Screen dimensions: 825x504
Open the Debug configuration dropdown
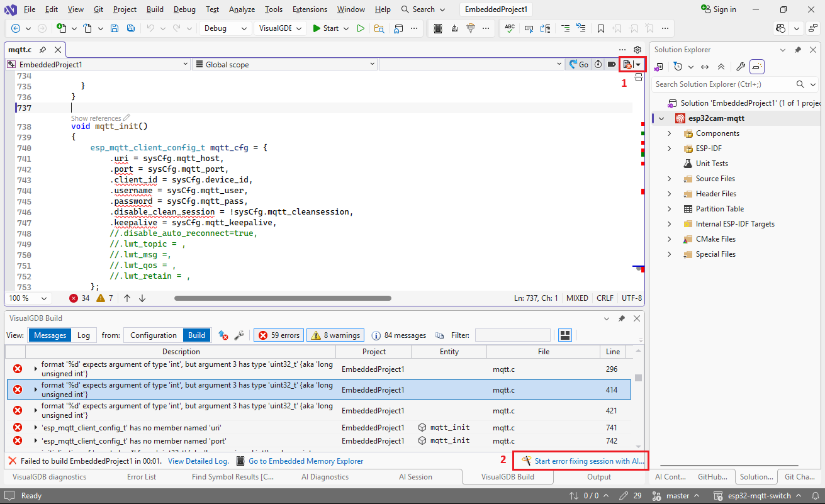coord(225,28)
